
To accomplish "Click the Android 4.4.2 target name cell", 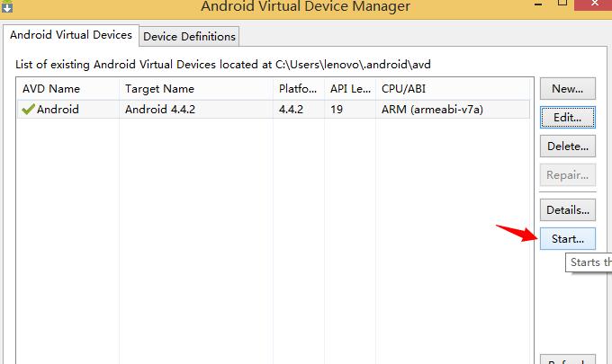I will coord(160,109).
